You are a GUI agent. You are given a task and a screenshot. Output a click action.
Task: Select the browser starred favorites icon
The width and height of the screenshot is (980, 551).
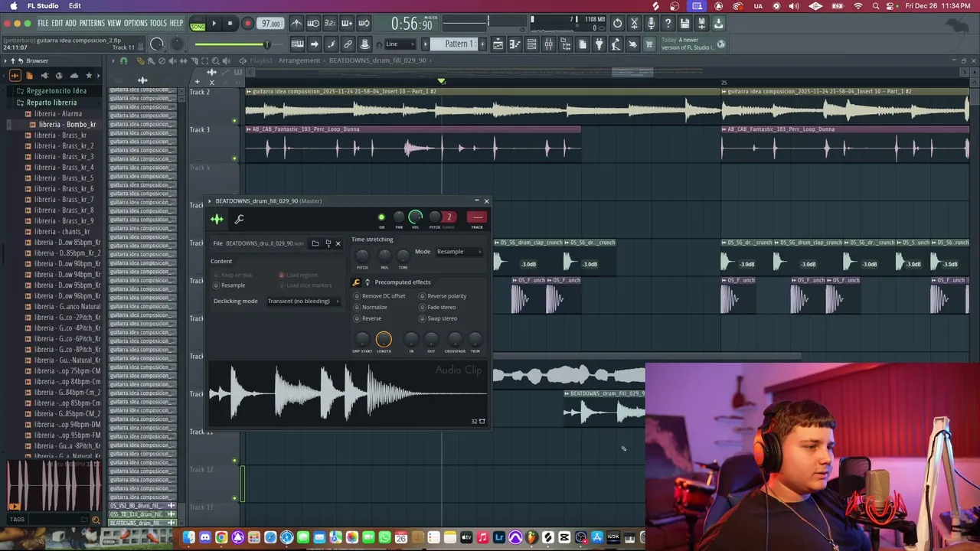(89, 76)
